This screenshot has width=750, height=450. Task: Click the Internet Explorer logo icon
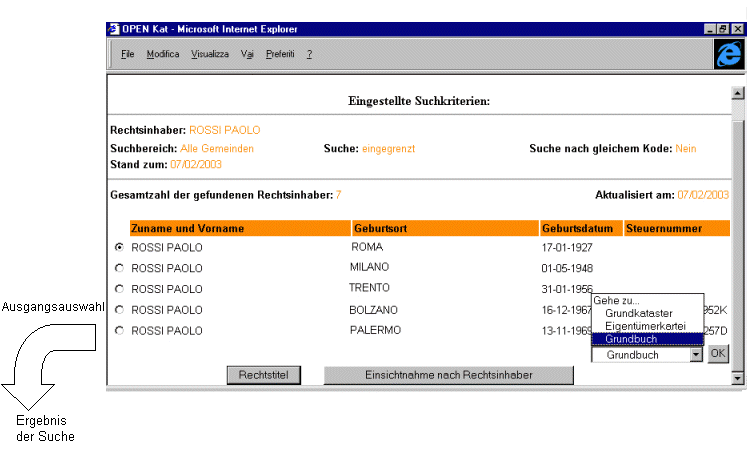pos(727,54)
